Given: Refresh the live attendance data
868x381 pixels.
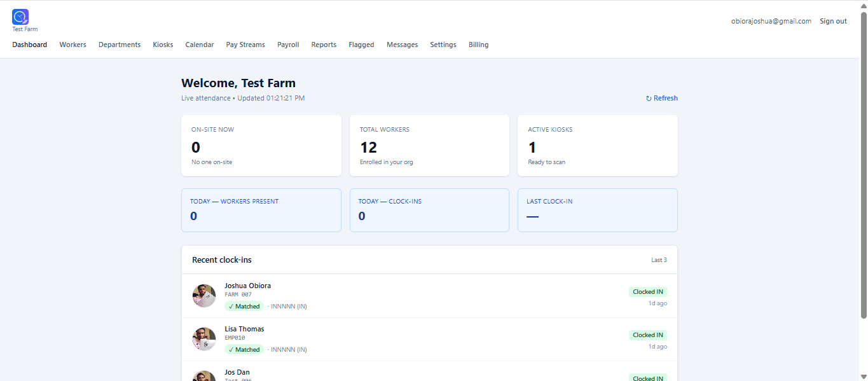Looking at the screenshot, I should tap(662, 98).
